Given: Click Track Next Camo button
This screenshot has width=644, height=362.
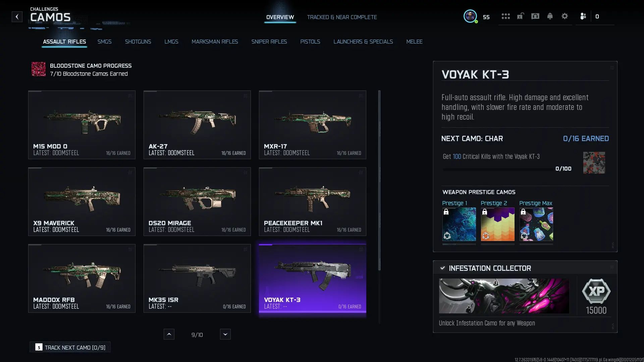Looking at the screenshot, I should coord(70,347).
